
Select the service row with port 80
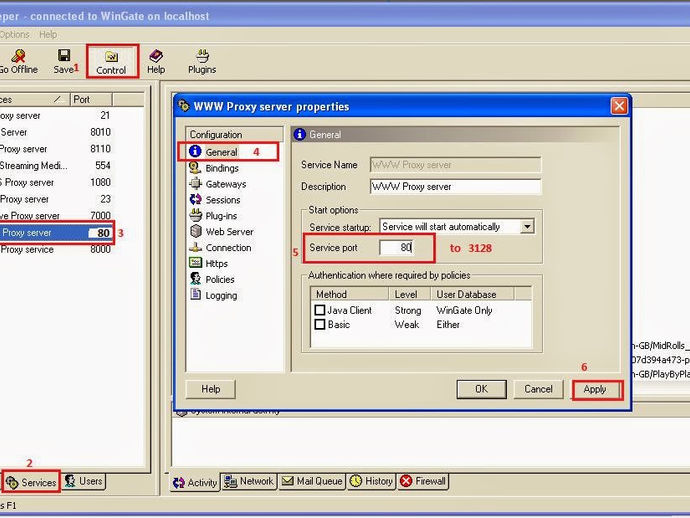(56, 233)
